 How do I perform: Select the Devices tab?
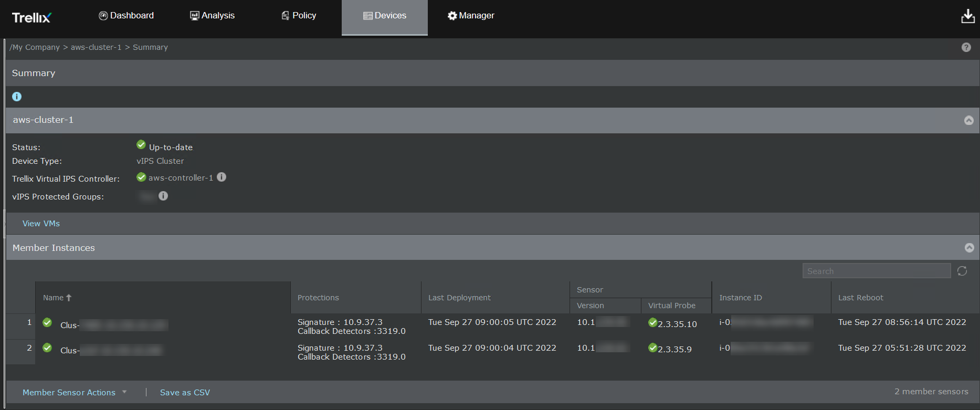[x=385, y=17]
